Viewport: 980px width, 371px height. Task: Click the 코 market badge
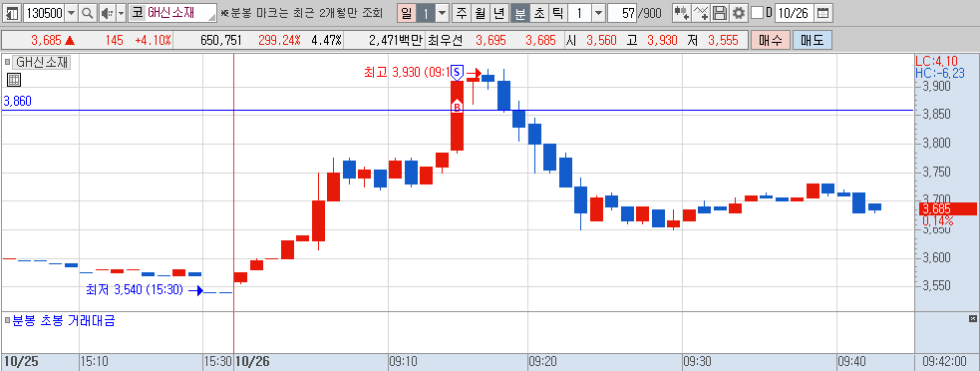coord(137,13)
